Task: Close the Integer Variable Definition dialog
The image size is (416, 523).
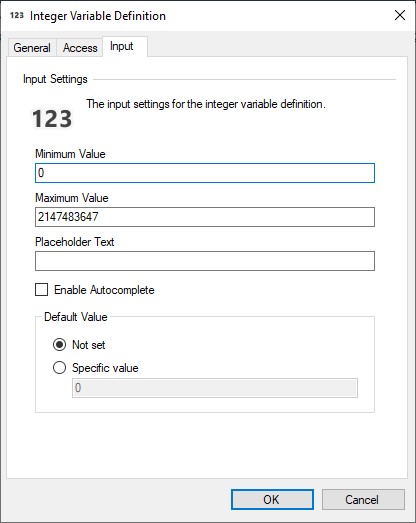Action: (400, 15)
